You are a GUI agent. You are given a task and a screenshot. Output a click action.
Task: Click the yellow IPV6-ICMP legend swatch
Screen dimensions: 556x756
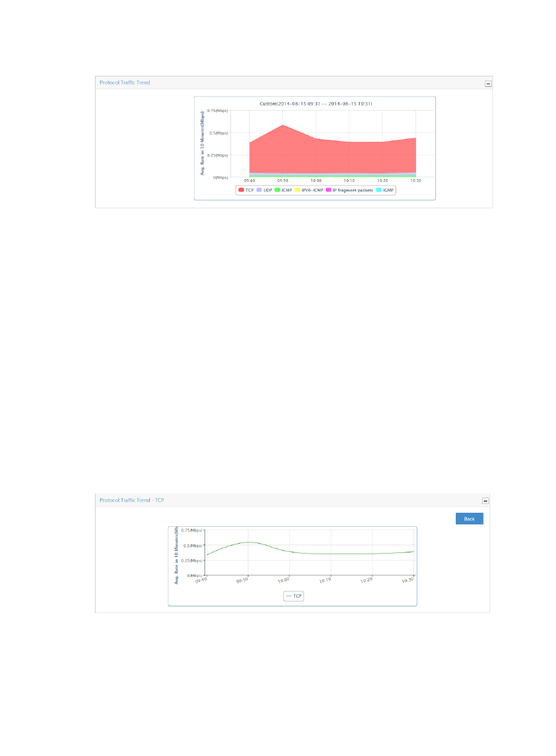click(297, 190)
